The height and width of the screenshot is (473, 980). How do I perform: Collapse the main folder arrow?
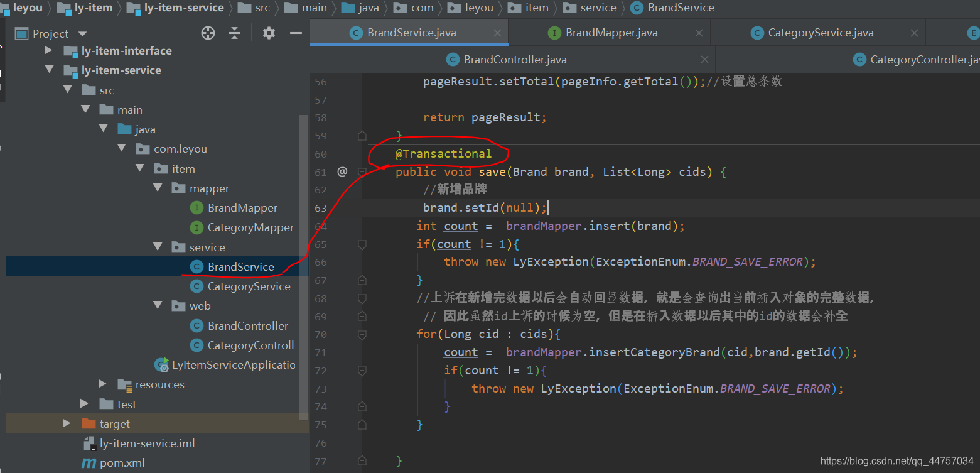85,109
